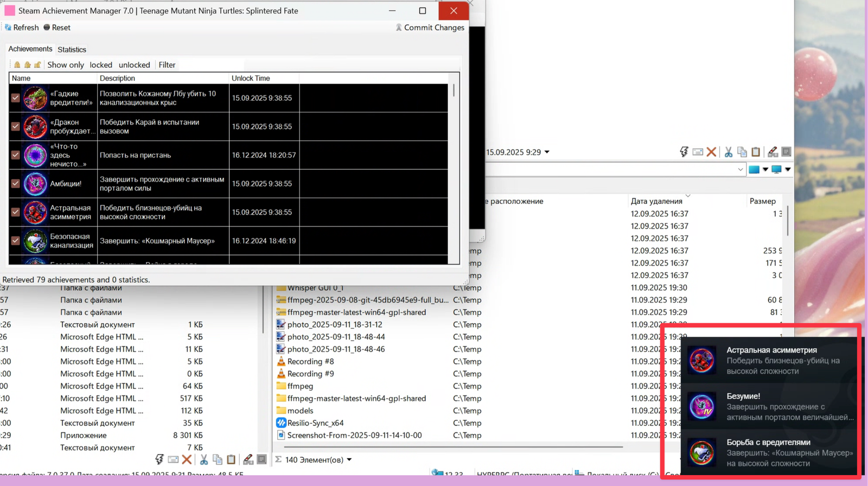Uncheck the «Гадкие вредители!» achievement checkbox
This screenshot has height=486, width=868.
coord(15,98)
